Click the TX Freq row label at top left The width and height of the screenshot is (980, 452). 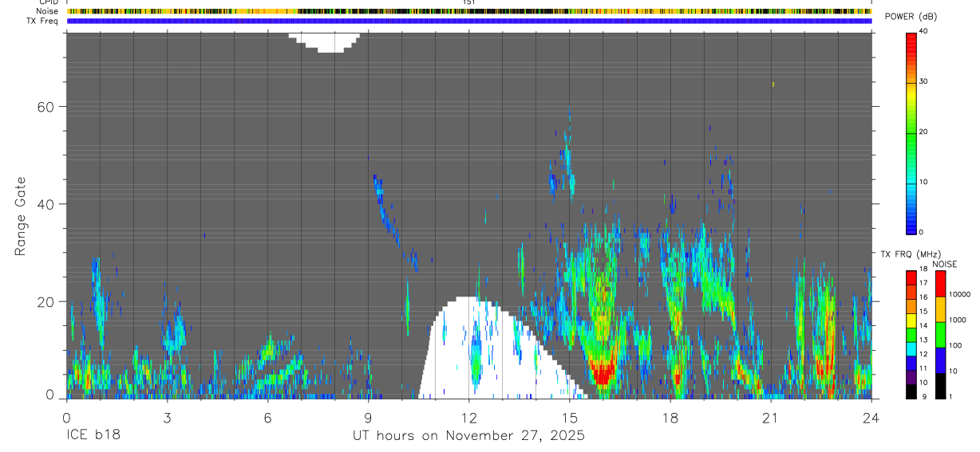coord(42,21)
